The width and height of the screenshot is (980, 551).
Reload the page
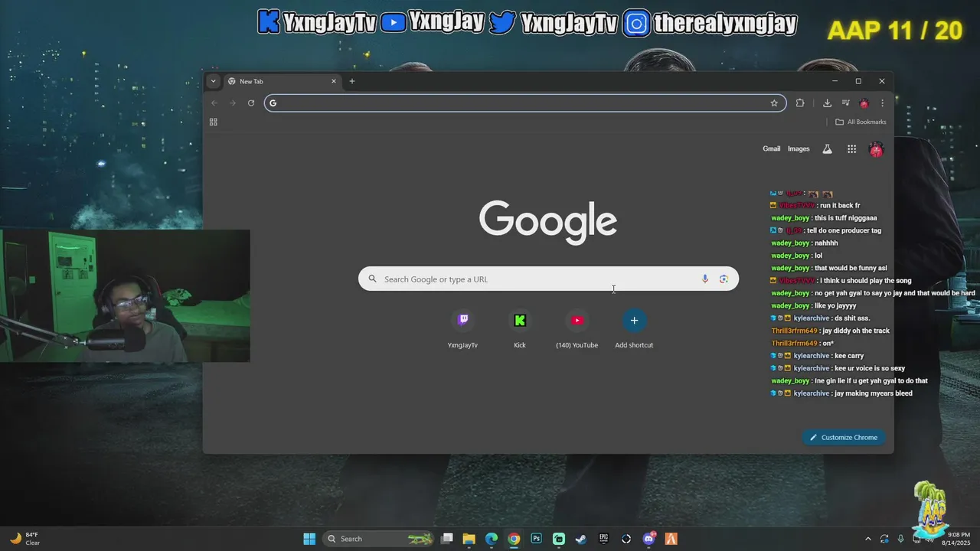[250, 103]
